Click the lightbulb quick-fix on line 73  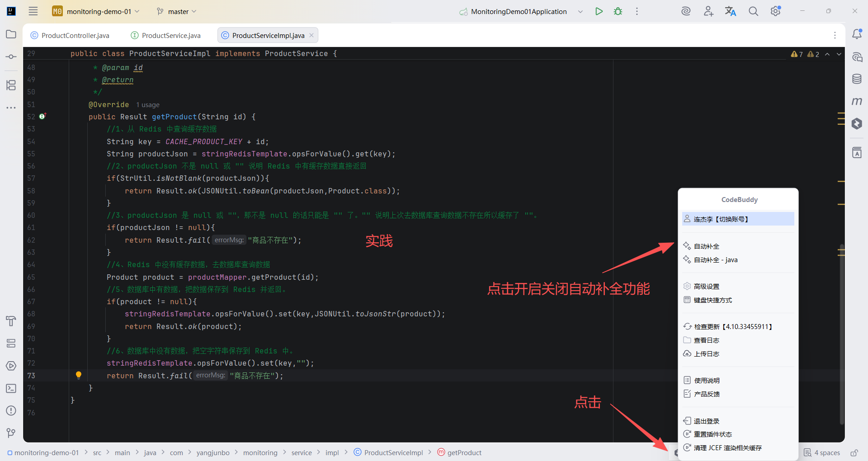tap(78, 375)
